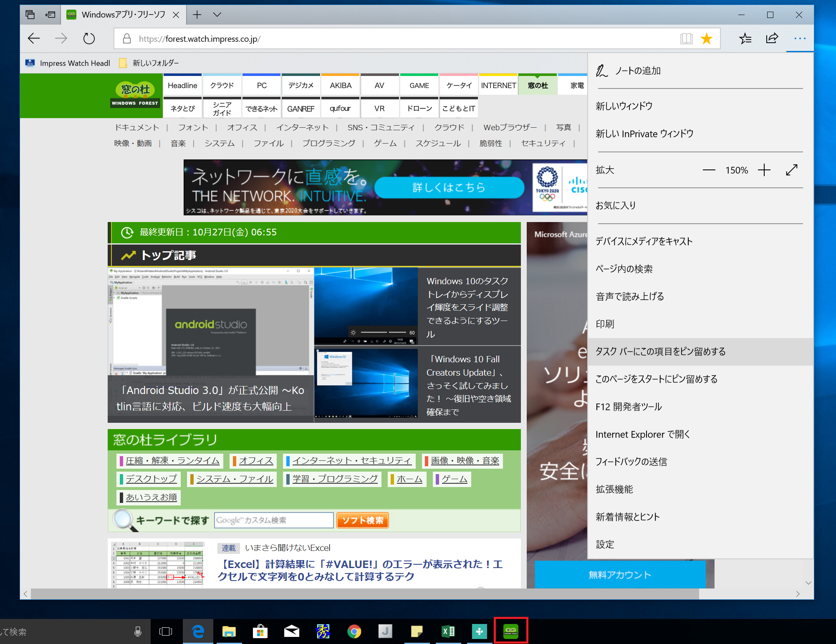Open the tab list chevron dropdown
Image resolution: width=836 pixels, height=644 pixels.
pos(217,14)
